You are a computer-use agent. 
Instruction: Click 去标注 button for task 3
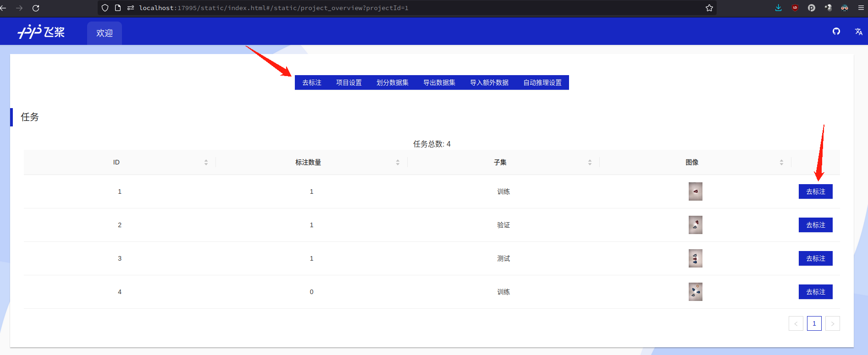click(816, 258)
